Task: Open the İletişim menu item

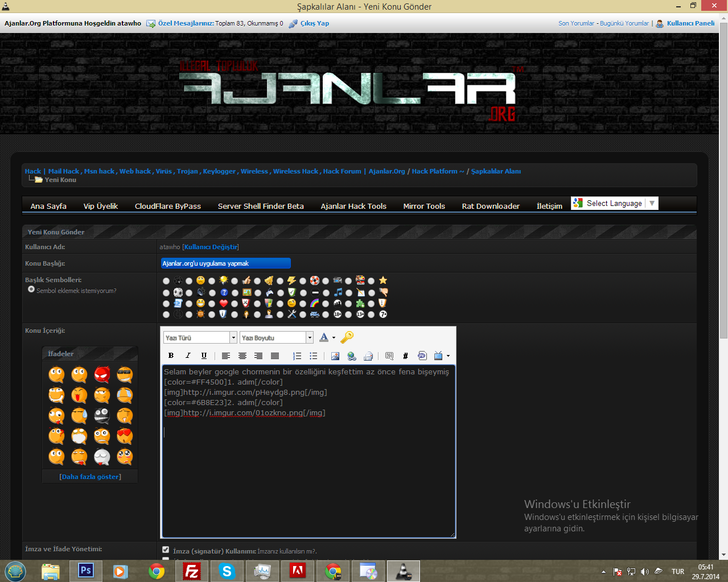Action: 549,206
